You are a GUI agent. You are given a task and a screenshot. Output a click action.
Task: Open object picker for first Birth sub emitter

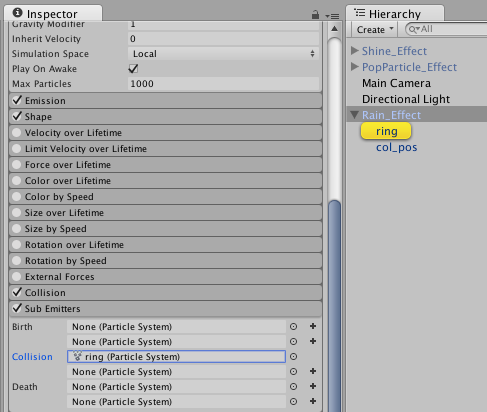point(293,327)
